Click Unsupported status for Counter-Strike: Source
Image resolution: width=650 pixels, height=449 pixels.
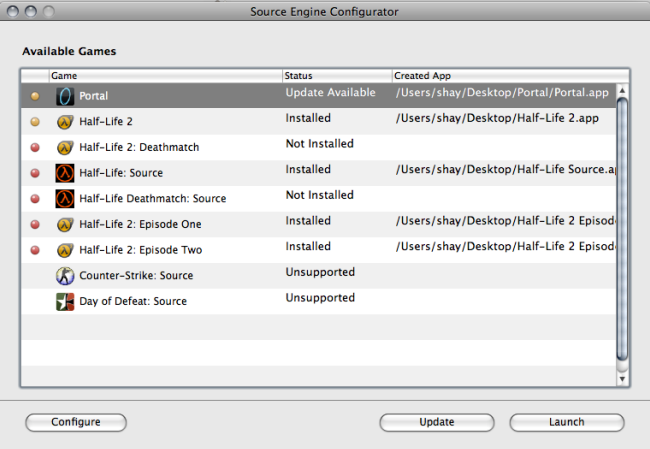point(320,272)
